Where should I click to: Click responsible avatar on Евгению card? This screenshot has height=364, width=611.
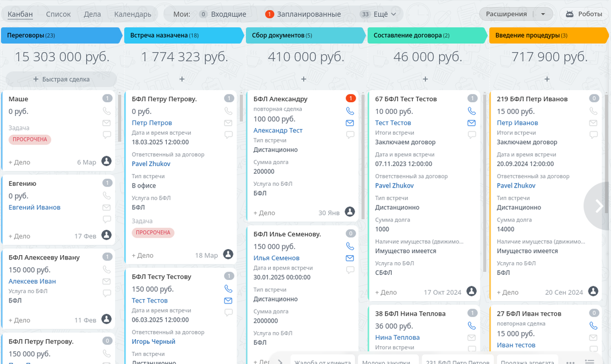[107, 235]
